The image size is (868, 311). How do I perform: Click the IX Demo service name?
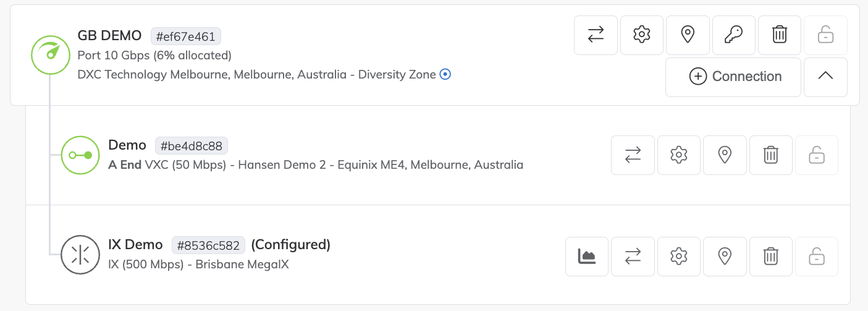135,244
